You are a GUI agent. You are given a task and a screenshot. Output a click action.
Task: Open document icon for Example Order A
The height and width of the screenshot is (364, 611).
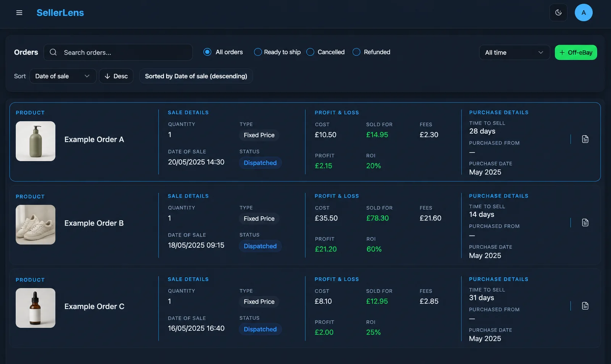tap(585, 139)
